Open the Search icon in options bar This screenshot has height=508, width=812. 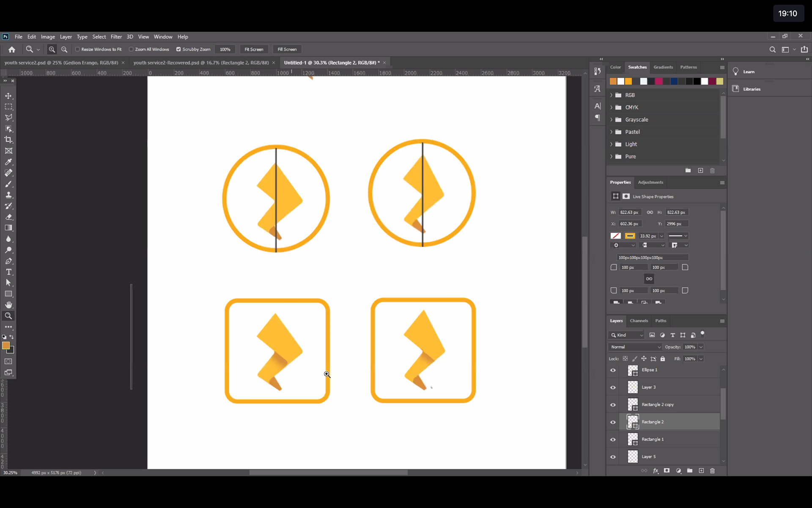click(x=772, y=50)
